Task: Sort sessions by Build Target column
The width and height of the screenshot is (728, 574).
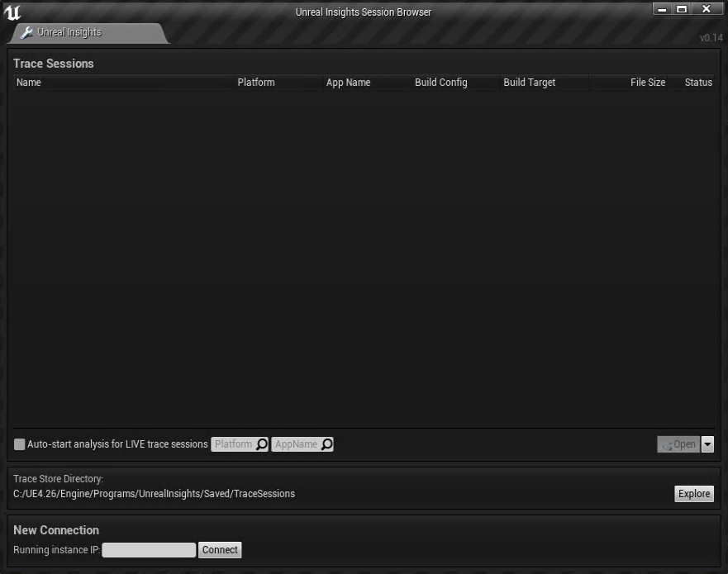Action: coord(545,83)
